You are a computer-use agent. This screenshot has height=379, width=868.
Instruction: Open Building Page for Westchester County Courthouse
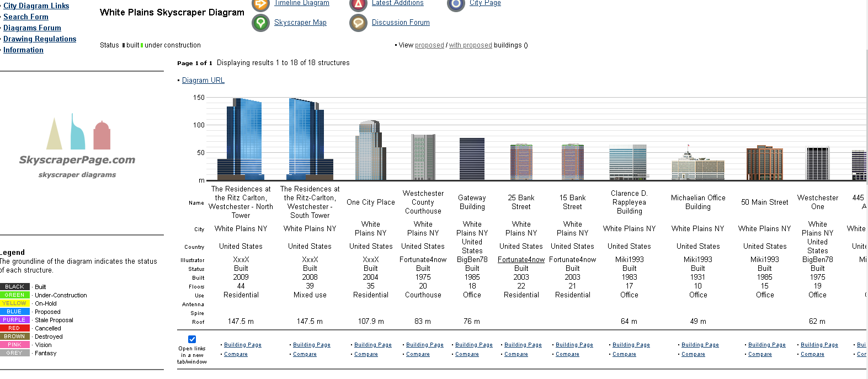click(x=425, y=345)
